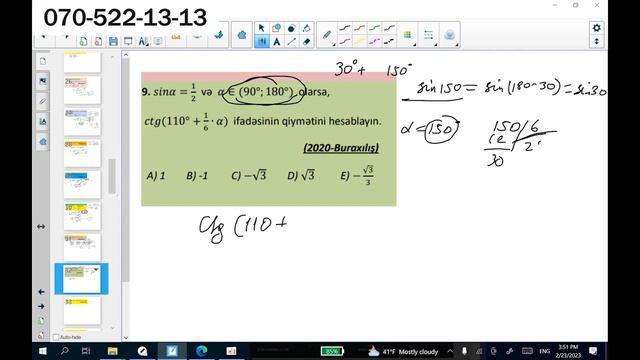The width and height of the screenshot is (640, 360).
Task: Click the Add Page toolbar icon
Action: pyautogui.click(x=84, y=41)
